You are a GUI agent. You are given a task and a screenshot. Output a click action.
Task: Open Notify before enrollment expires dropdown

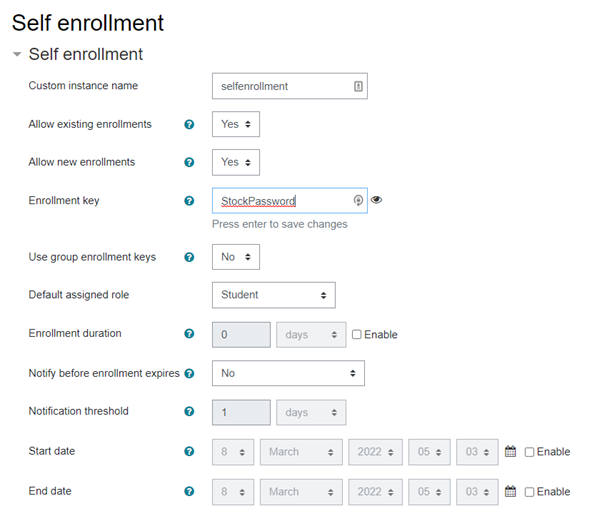click(288, 373)
